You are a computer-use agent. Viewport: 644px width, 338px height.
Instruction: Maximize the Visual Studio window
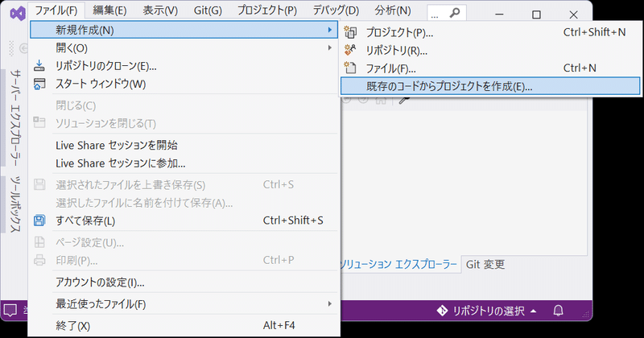[x=536, y=14]
